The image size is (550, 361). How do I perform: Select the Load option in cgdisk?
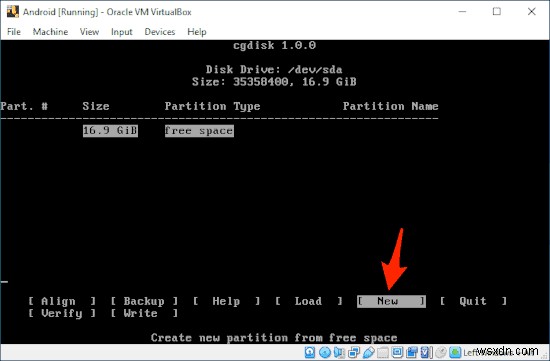click(309, 301)
